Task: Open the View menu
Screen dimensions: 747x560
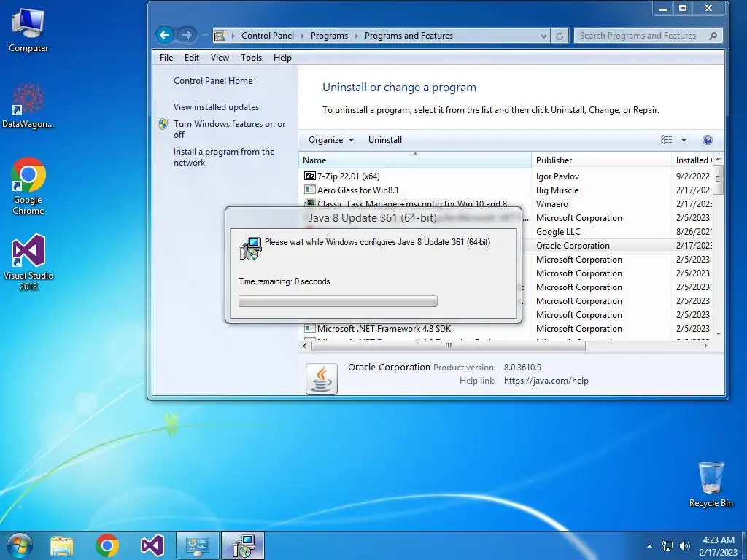Action: (220, 58)
